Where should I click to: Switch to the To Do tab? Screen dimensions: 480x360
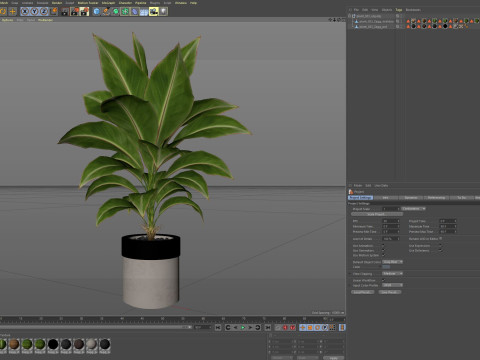point(462,198)
